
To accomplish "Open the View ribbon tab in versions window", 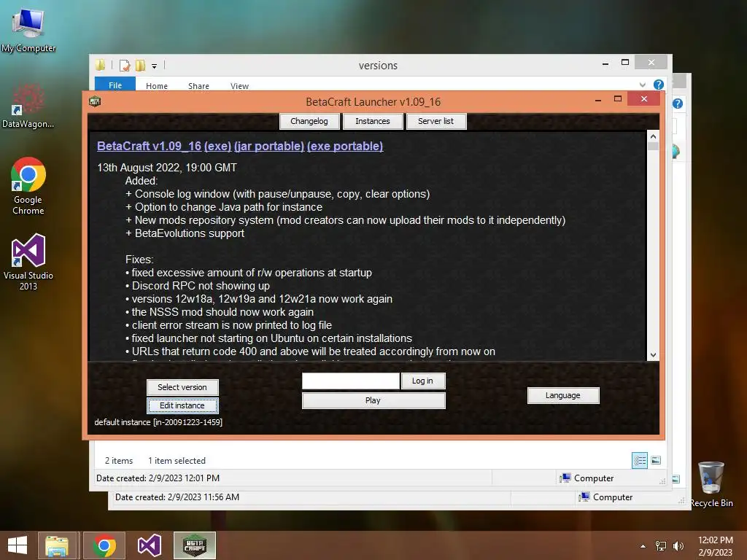I will point(239,86).
